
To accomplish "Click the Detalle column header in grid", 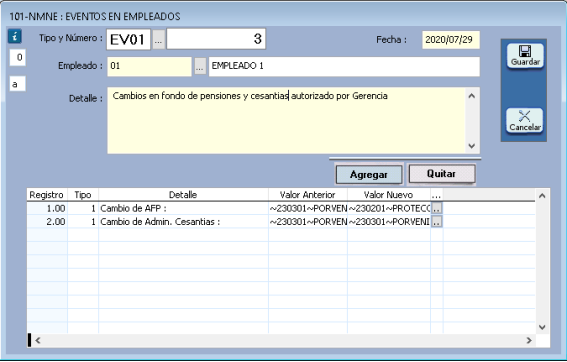I will (183, 195).
